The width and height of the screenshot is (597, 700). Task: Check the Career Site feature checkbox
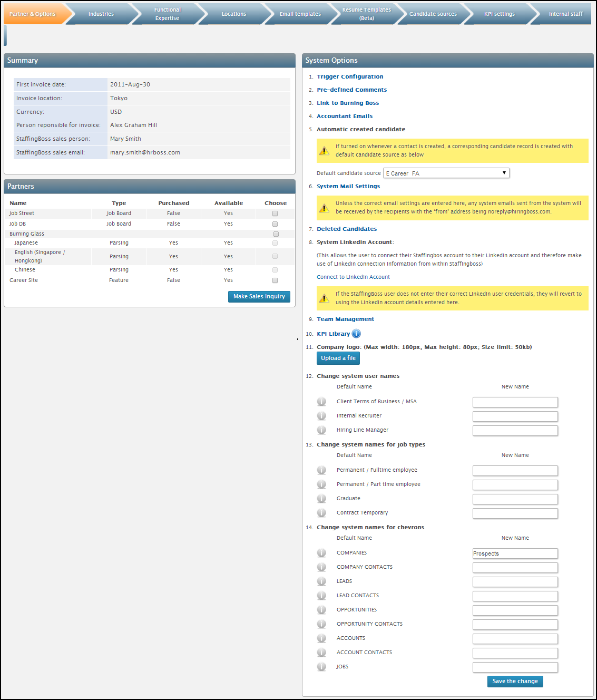coord(275,280)
